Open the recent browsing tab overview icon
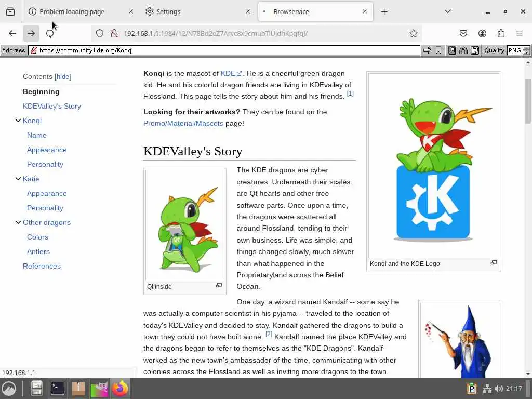The height and width of the screenshot is (399, 532). point(10,11)
